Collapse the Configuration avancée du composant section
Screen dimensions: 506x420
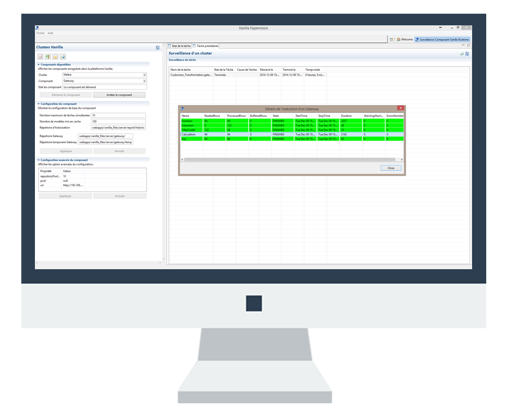tap(38, 160)
